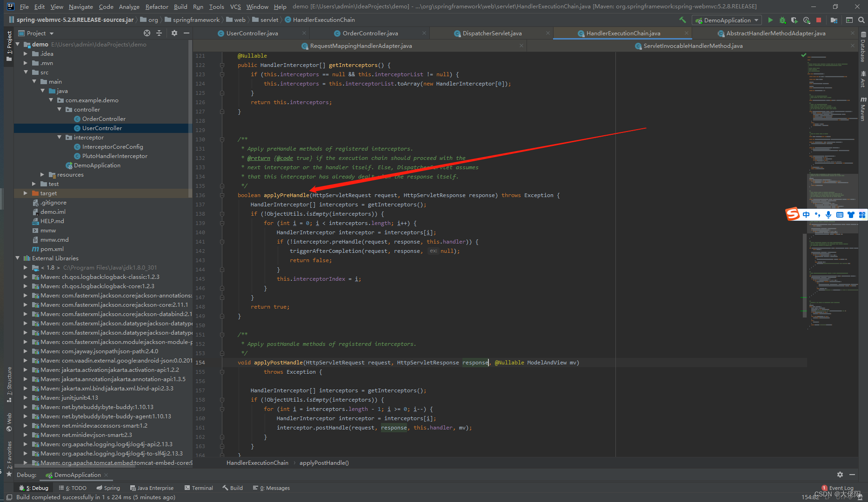Close the OrderController.java tab

(x=424, y=33)
